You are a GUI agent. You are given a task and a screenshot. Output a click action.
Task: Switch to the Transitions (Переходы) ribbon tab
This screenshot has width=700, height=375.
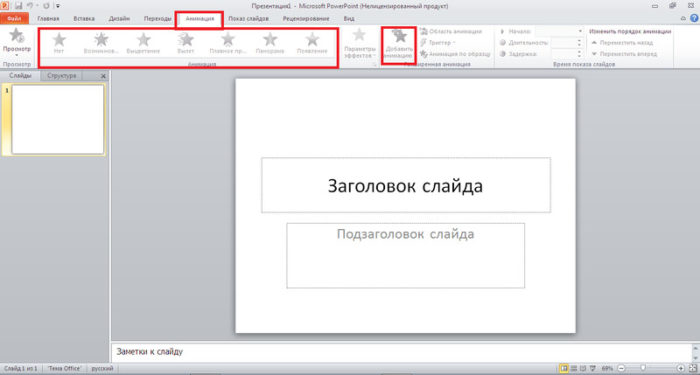pos(158,19)
